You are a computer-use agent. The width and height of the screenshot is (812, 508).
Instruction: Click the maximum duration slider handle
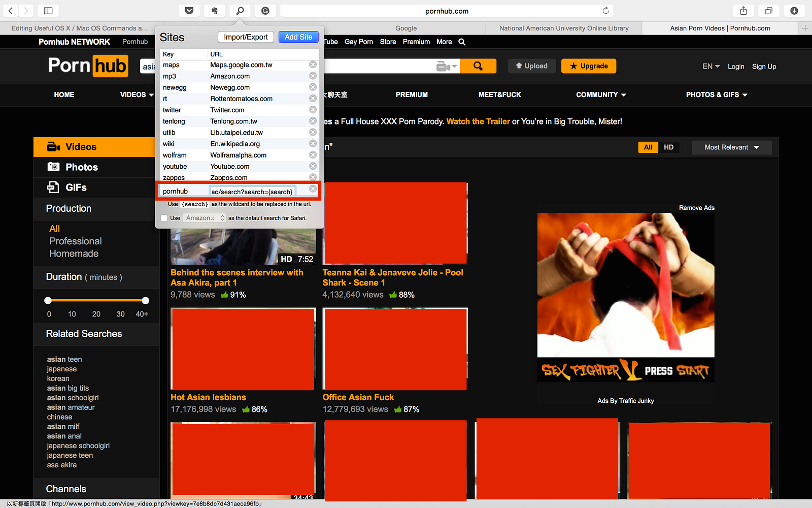click(x=146, y=301)
